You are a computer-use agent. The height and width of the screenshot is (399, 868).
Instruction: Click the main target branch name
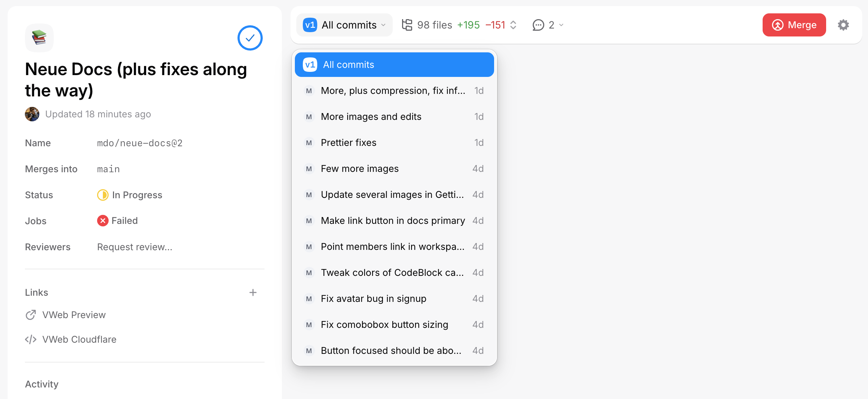point(108,169)
